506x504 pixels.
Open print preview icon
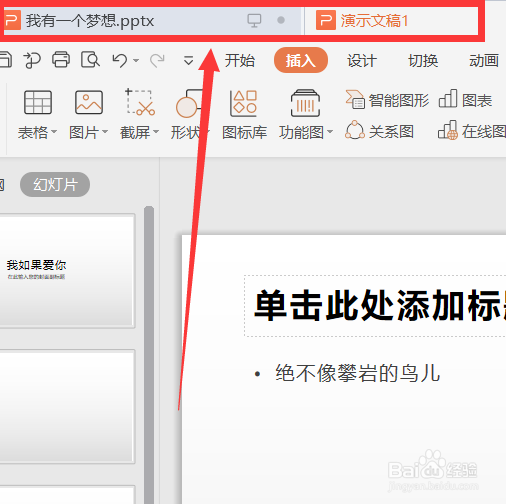[x=90, y=60]
